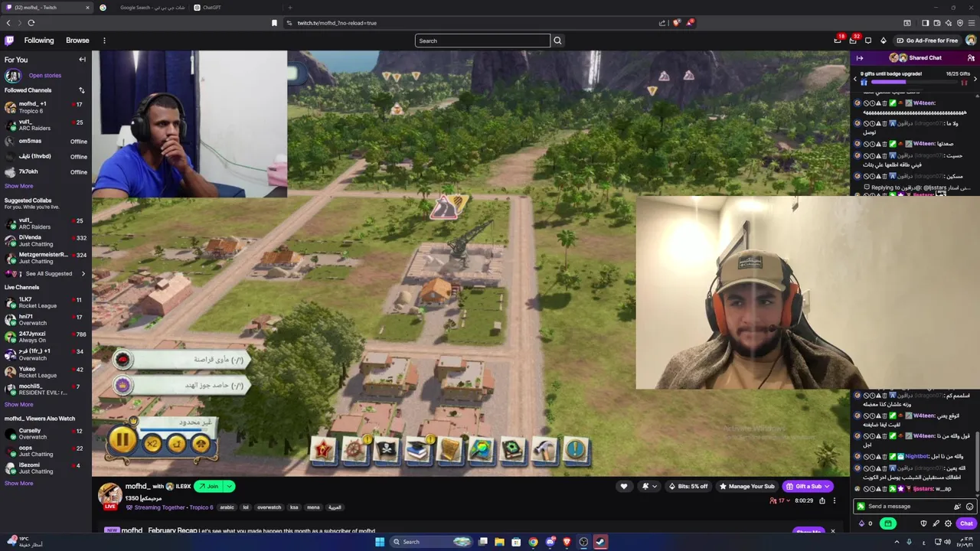Viewport: 980px width, 551px height.
Task: Pause the Tropico game speed
Action: [x=122, y=439]
